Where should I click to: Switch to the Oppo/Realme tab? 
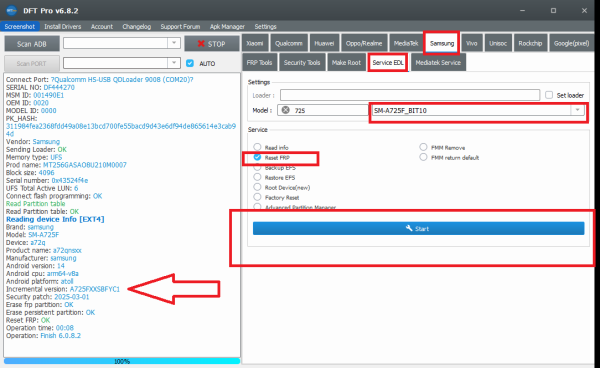point(364,43)
